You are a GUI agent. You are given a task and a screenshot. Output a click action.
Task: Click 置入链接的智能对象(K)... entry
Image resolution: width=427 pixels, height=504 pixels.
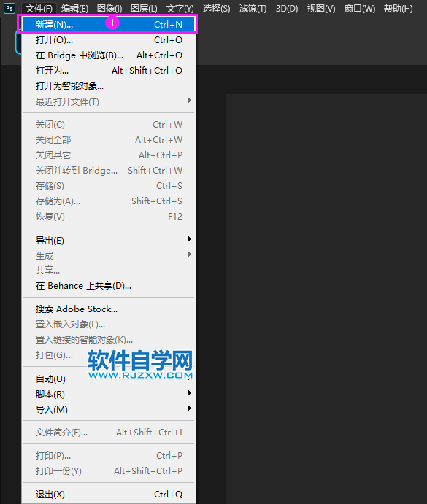(x=109, y=339)
